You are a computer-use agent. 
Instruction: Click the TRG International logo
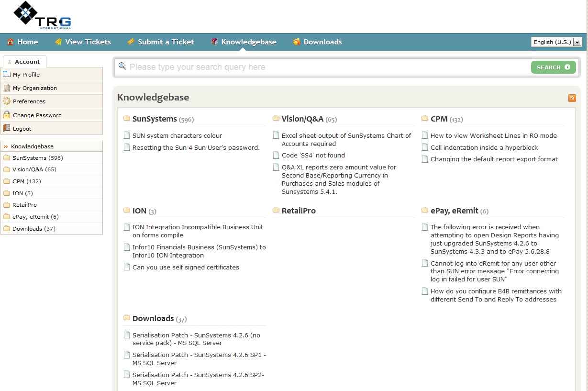click(42, 16)
